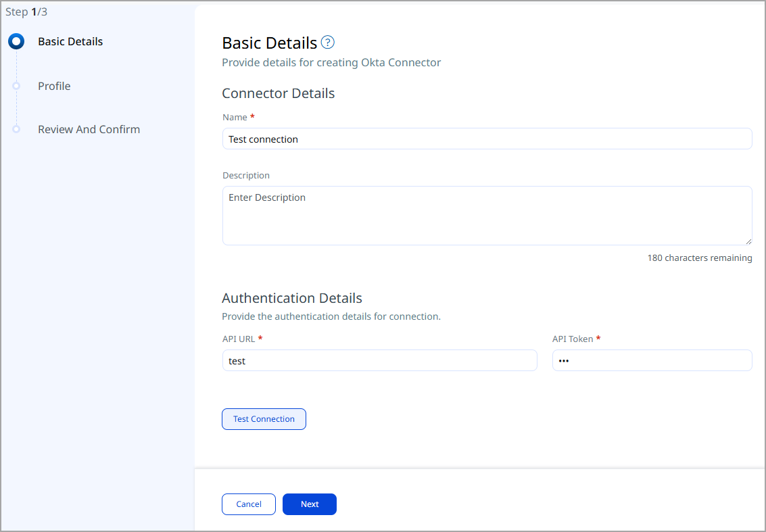Click the Review And Confirm step circle
Screen dimensions: 766x532
(x=16, y=130)
